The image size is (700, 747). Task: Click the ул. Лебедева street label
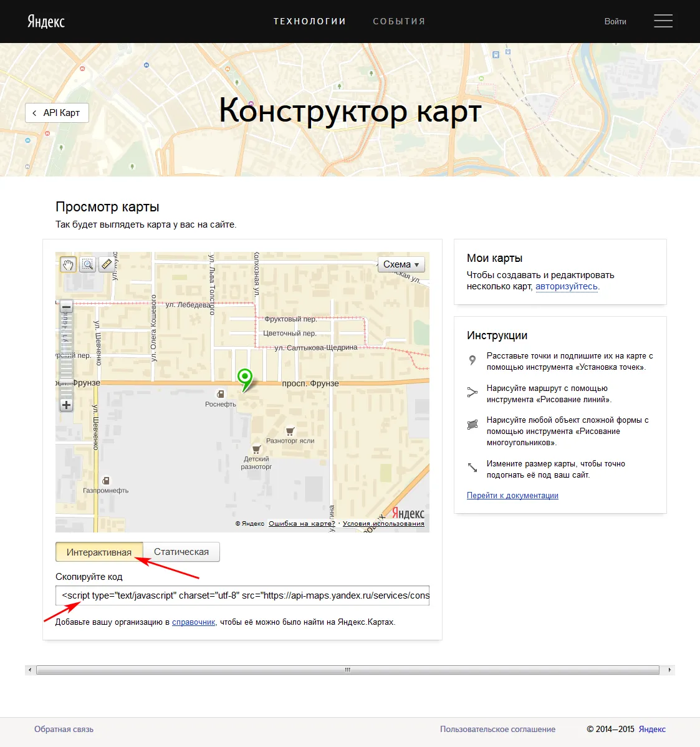tap(188, 305)
